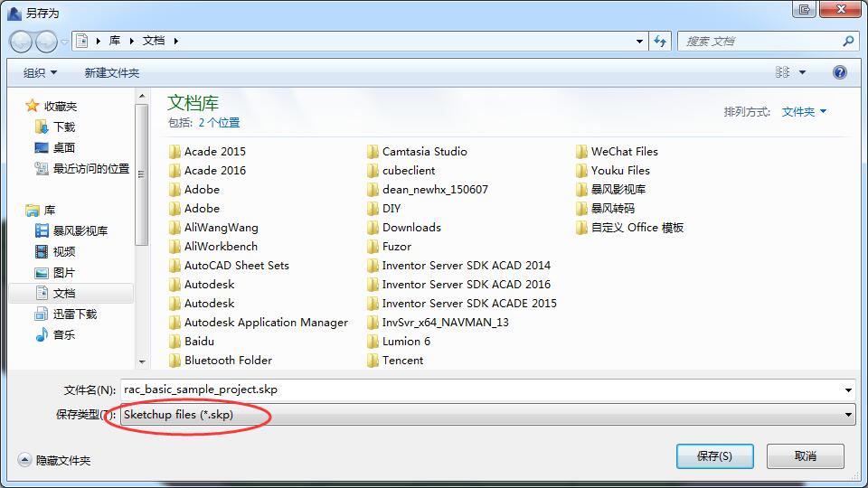Select the Autodesk Application Manager folder
Viewport: 868px width, 488px height.
click(259, 322)
